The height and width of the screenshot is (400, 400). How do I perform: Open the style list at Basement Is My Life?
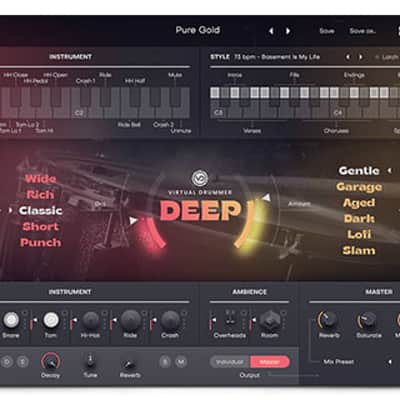277,57
